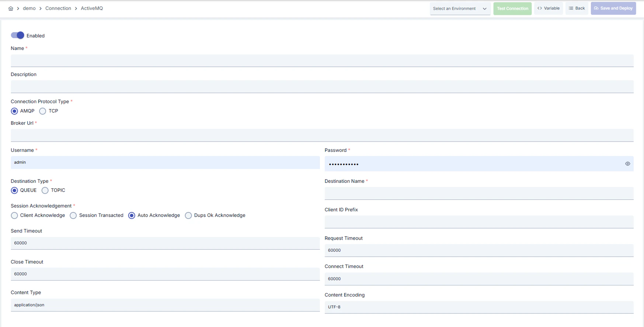Click the Content Type field
The width and height of the screenshot is (644, 327).
coord(165,305)
